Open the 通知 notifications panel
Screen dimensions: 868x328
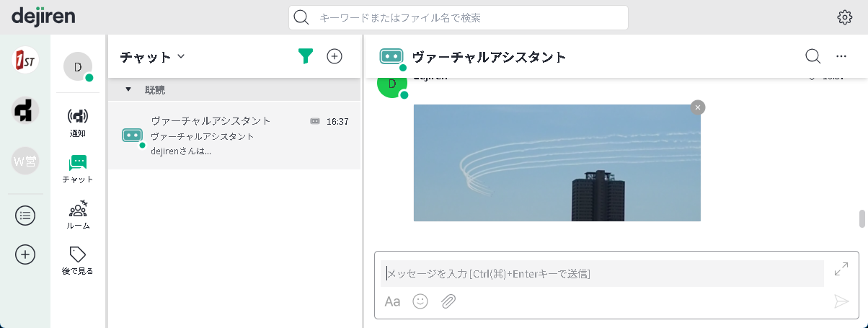click(78, 122)
